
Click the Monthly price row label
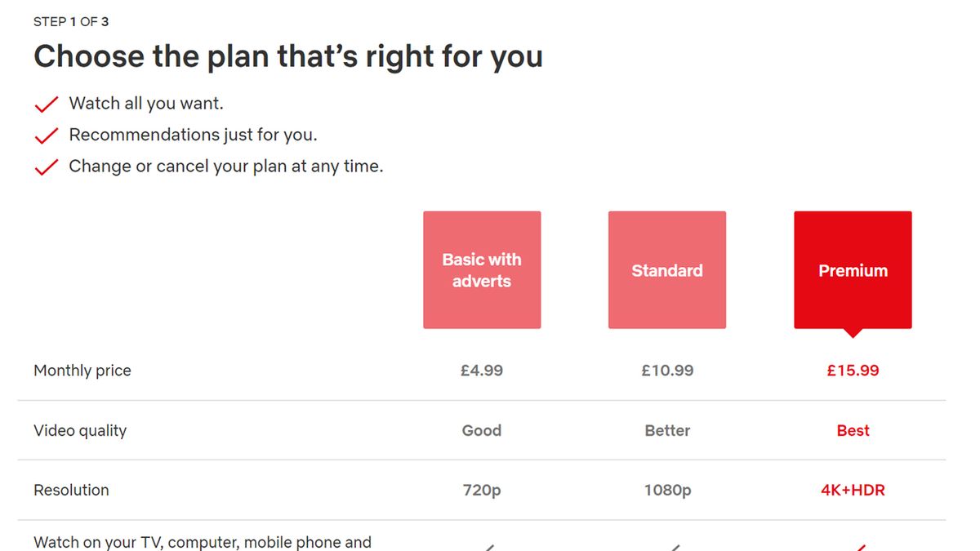(x=82, y=370)
